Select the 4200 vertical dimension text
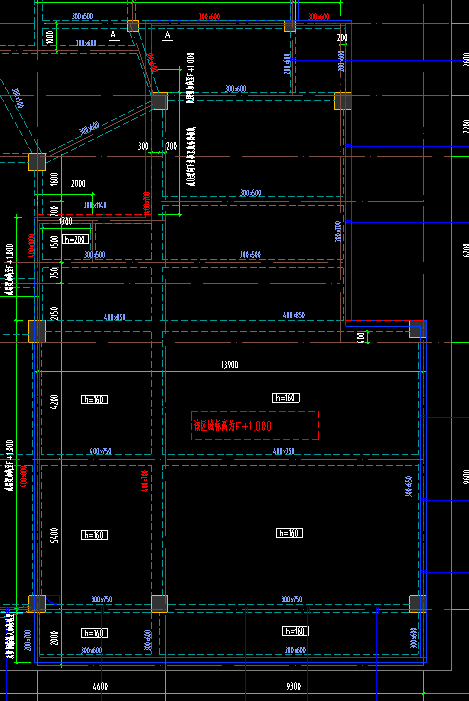This screenshot has height=701, width=469. tap(55, 402)
